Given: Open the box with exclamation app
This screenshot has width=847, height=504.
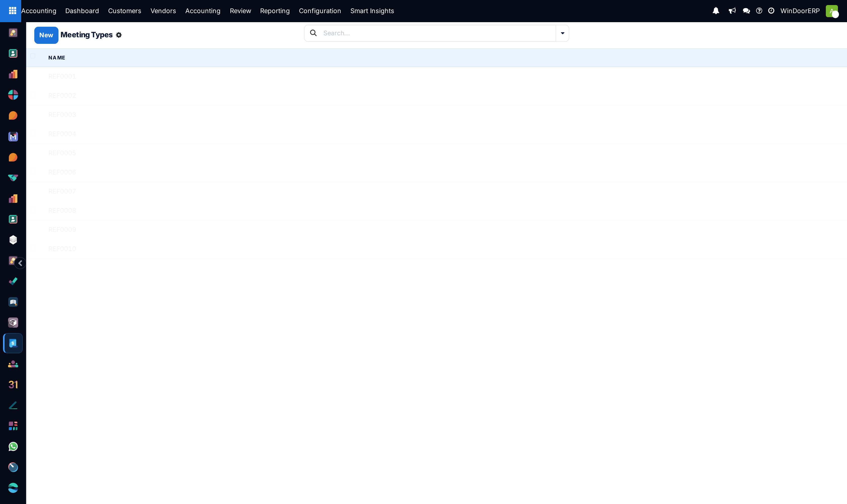Looking at the screenshot, I should pyautogui.click(x=13, y=323).
